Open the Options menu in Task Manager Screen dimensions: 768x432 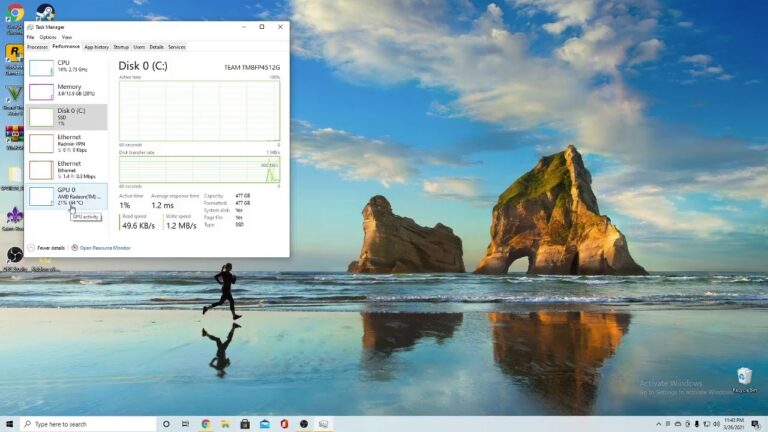click(x=48, y=37)
